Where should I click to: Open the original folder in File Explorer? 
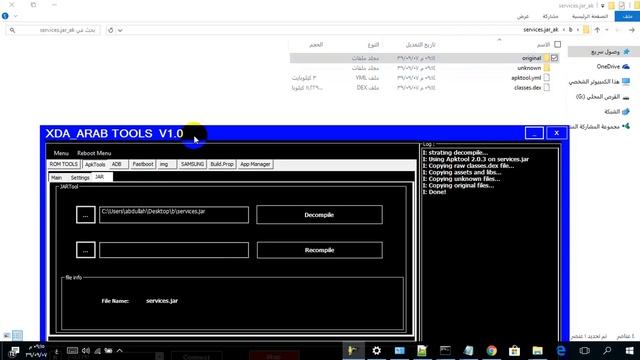coord(531,58)
